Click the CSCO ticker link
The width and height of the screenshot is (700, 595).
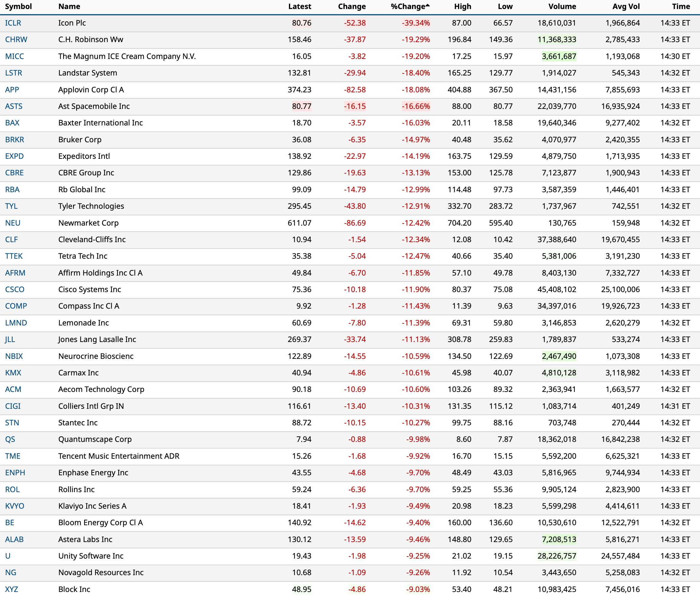point(14,289)
